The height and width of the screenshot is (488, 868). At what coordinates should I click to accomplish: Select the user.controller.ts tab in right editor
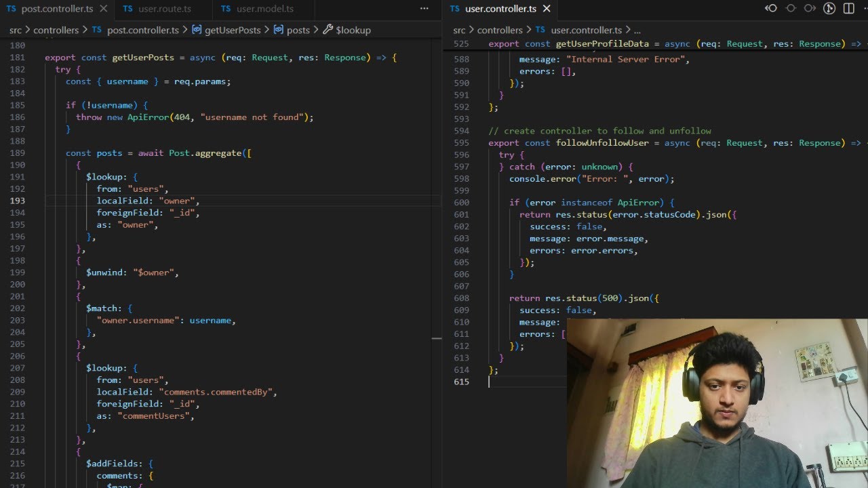point(500,9)
